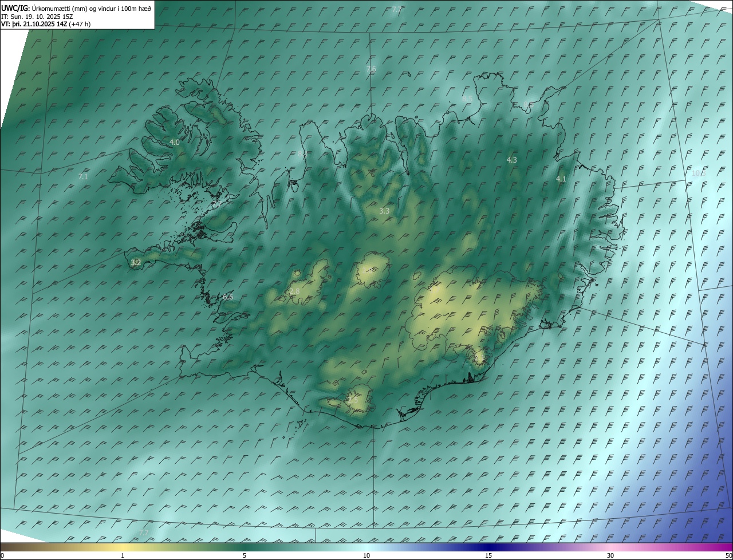This screenshot has width=733, height=560.
Task: Click the 8.5 value label on the map
Action: point(467,99)
